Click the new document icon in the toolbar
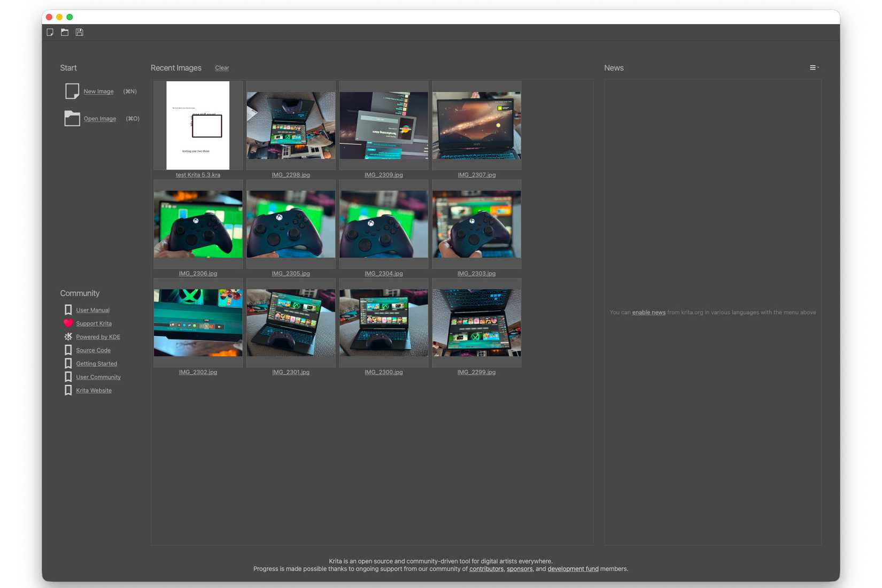The width and height of the screenshot is (882, 588). pyautogui.click(x=50, y=32)
